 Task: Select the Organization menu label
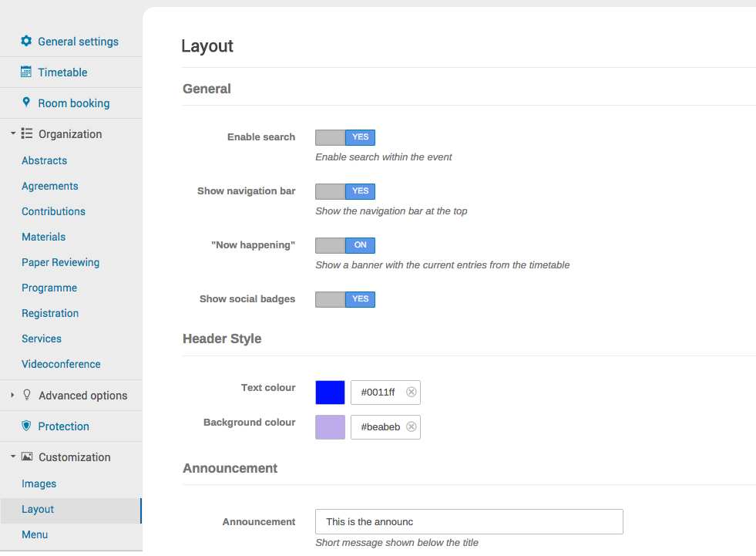tap(70, 134)
